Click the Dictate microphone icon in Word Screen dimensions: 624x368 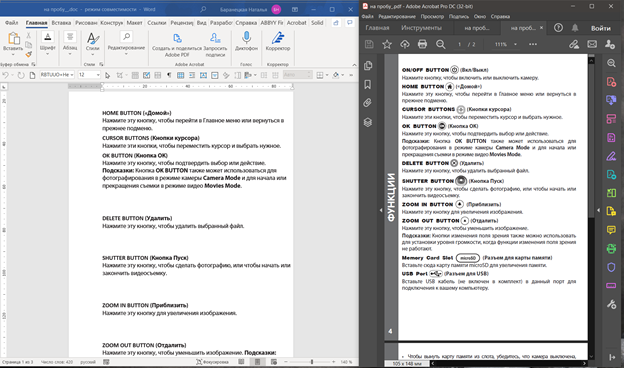point(246,38)
